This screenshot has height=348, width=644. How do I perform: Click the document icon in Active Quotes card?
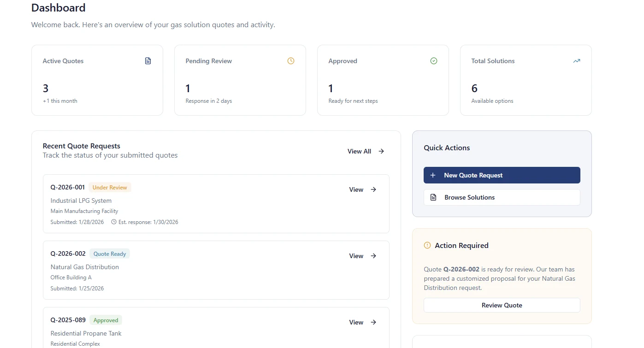(x=148, y=61)
